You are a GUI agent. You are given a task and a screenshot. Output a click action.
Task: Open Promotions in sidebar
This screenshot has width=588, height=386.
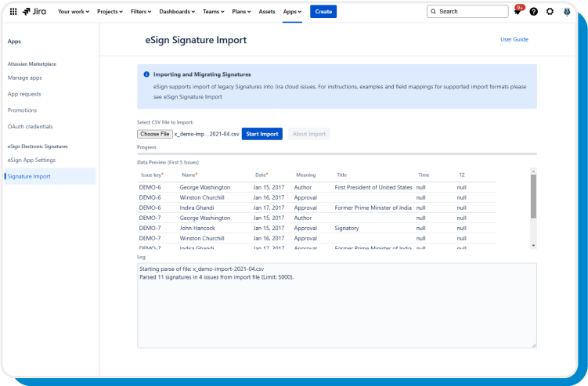pyautogui.click(x=22, y=110)
